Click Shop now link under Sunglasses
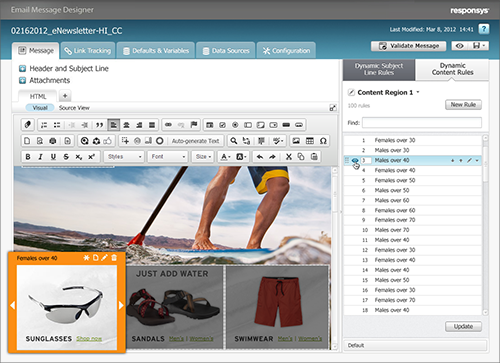Viewport: 500px width, 363px height. 89,339
